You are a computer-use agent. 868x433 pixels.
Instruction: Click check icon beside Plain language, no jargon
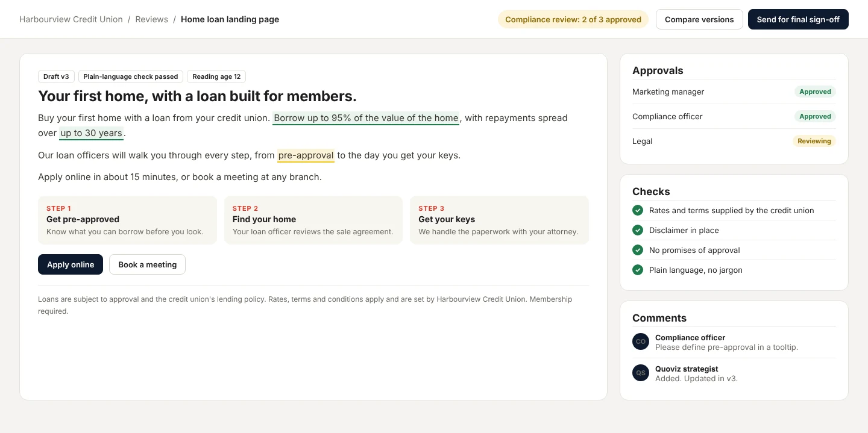pos(638,270)
